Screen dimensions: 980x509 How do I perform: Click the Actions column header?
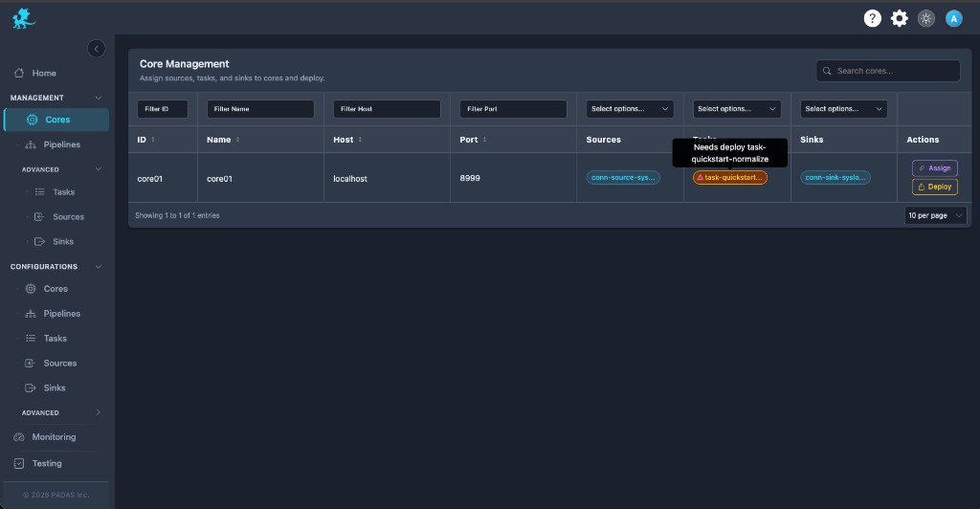point(923,140)
